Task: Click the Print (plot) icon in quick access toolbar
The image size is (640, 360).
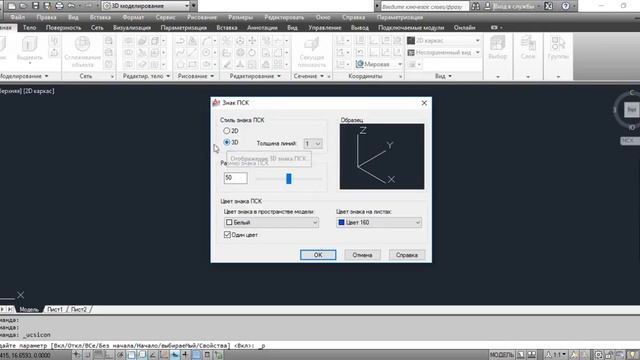Action: [59, 6]
